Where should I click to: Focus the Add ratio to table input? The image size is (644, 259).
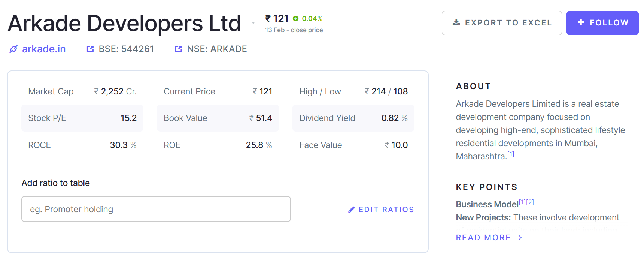pyautogui.click(x=156, y=209)
